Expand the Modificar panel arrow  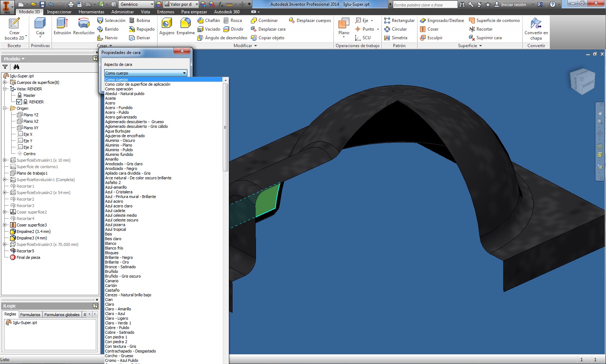(x=256, y=46)
